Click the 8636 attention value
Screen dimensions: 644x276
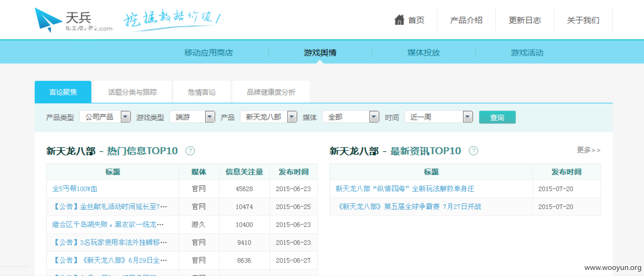[x=244, y=260]
